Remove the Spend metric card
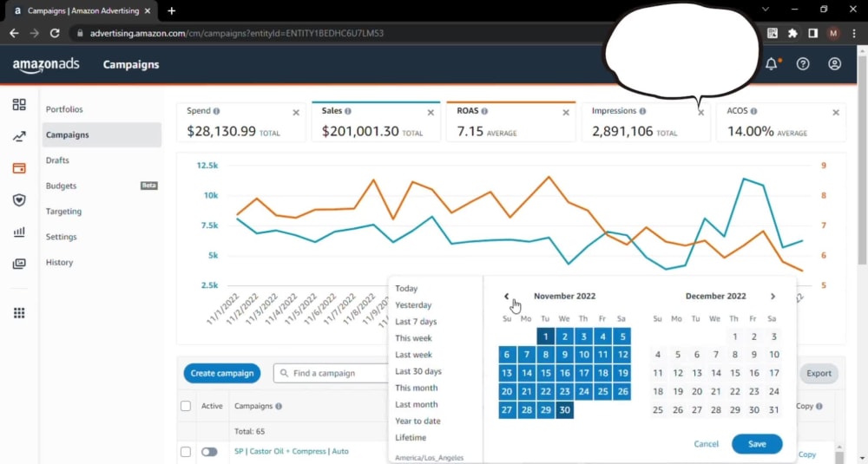Image resolution: width=868 pixels, height=464 pixels. pos(296,113)
